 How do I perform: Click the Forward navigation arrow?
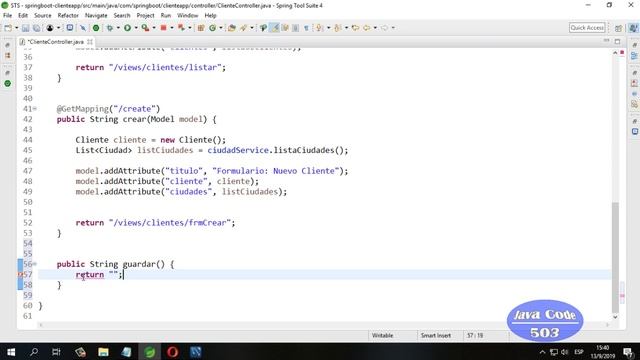pos(384,28)
